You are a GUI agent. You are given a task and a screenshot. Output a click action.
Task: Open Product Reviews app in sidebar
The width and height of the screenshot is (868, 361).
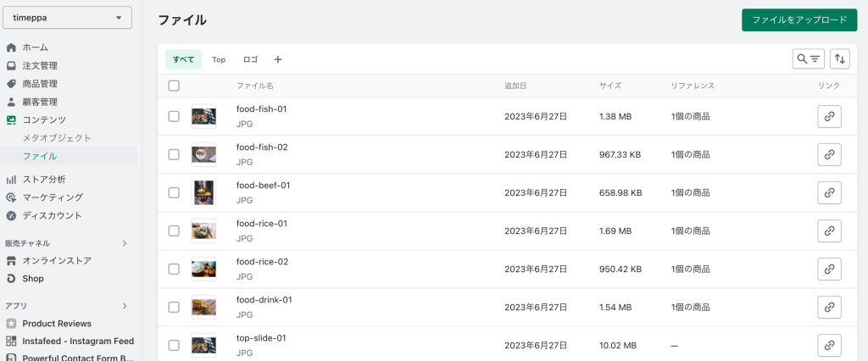56,323
